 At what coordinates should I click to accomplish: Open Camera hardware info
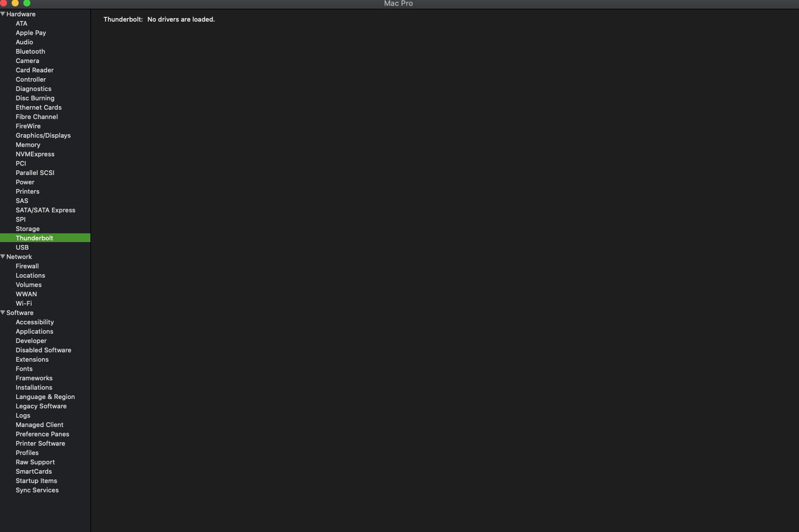(27, 61)
